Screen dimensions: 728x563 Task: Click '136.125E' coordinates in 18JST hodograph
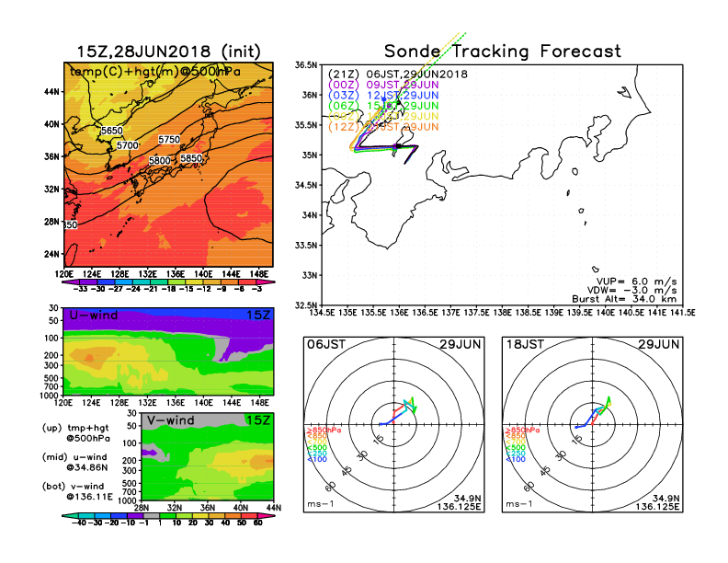(x=657, y=506)
